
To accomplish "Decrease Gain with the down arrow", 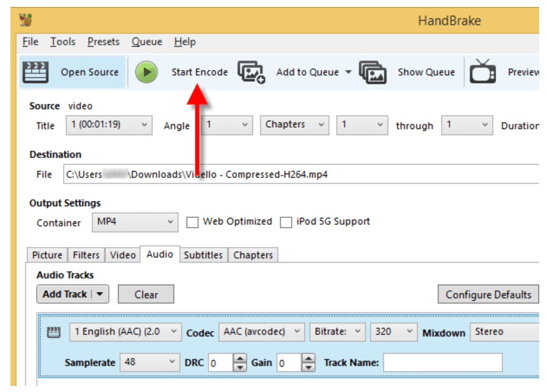I will click(x=308, y=367).
